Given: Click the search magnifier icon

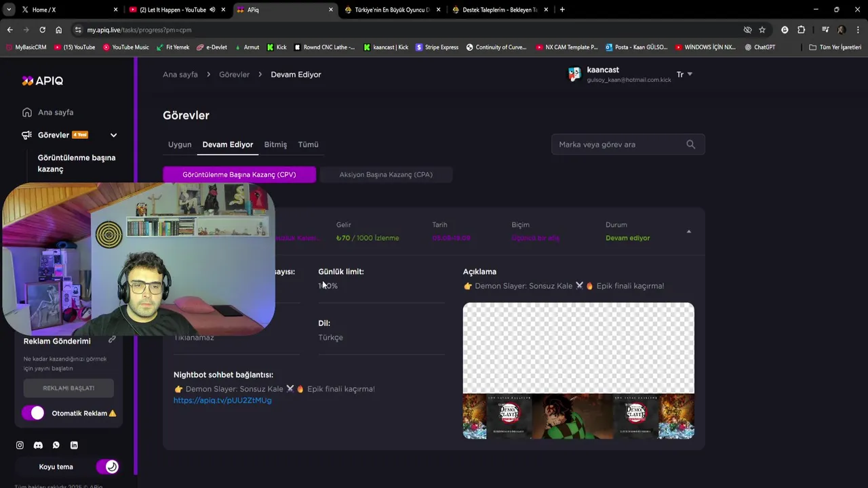Looking at the screenshot, I should pyautogui.click(x=690, y=144).
